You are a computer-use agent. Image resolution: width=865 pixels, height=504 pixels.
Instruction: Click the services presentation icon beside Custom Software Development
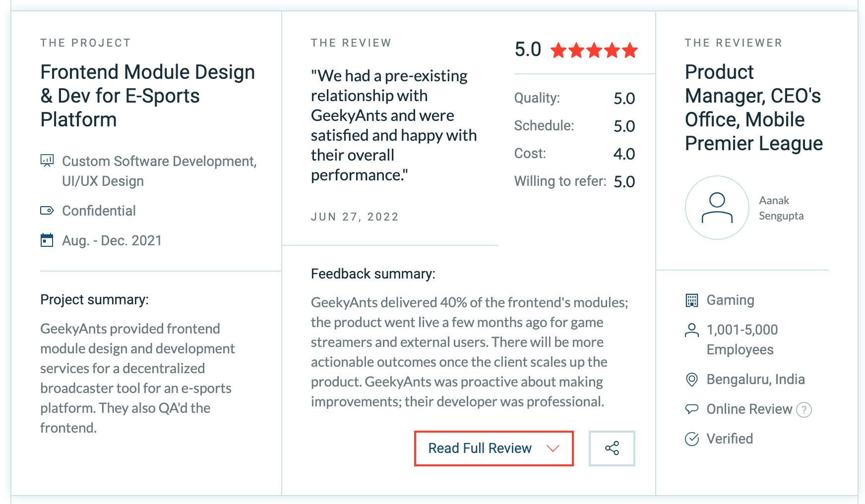(47, 161)
